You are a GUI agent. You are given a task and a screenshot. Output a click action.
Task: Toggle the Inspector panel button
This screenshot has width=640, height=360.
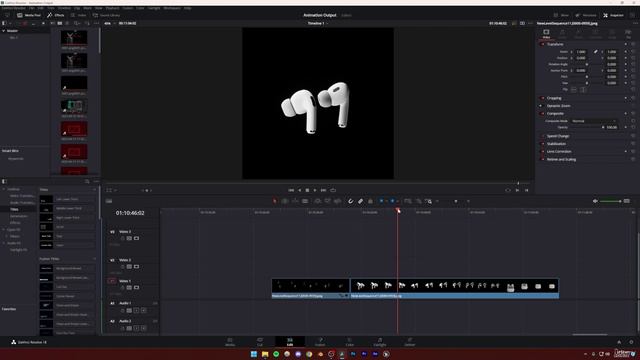coord(613,15)
